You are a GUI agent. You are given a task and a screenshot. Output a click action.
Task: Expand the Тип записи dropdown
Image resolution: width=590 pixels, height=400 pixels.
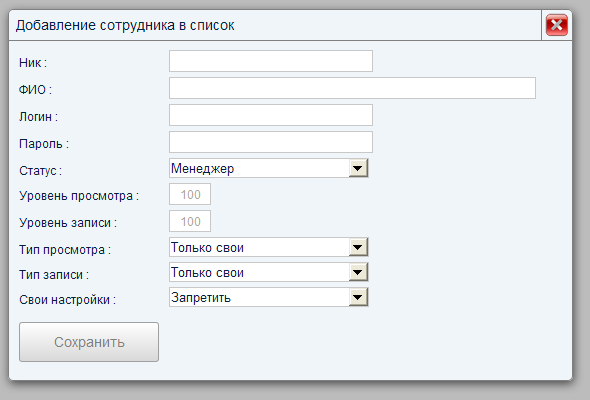point(269,272)
